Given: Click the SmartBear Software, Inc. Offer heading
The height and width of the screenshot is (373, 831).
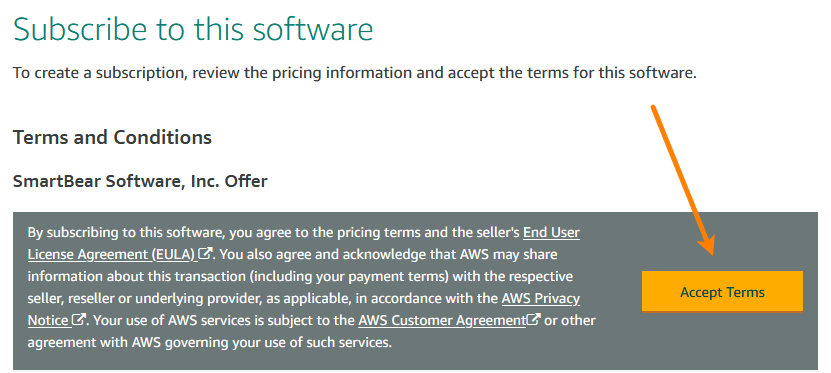Looking at the screenshot, I should [140, 181].
